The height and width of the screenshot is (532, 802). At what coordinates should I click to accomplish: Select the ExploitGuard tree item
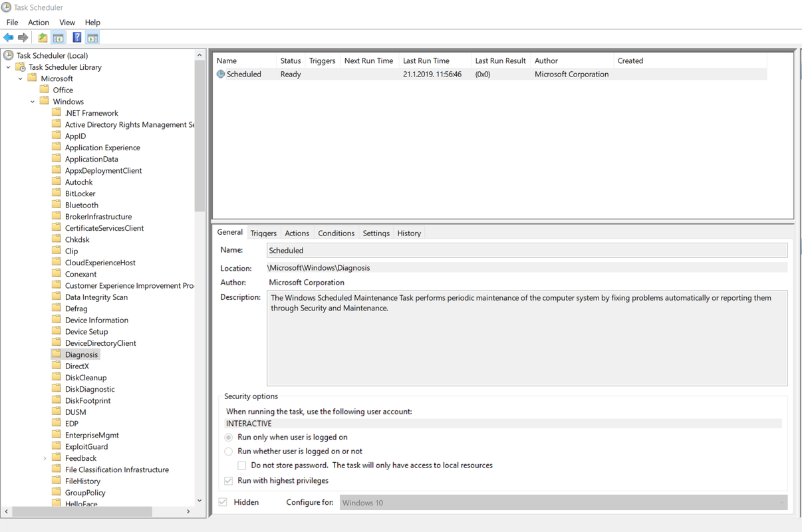(86, 447)
